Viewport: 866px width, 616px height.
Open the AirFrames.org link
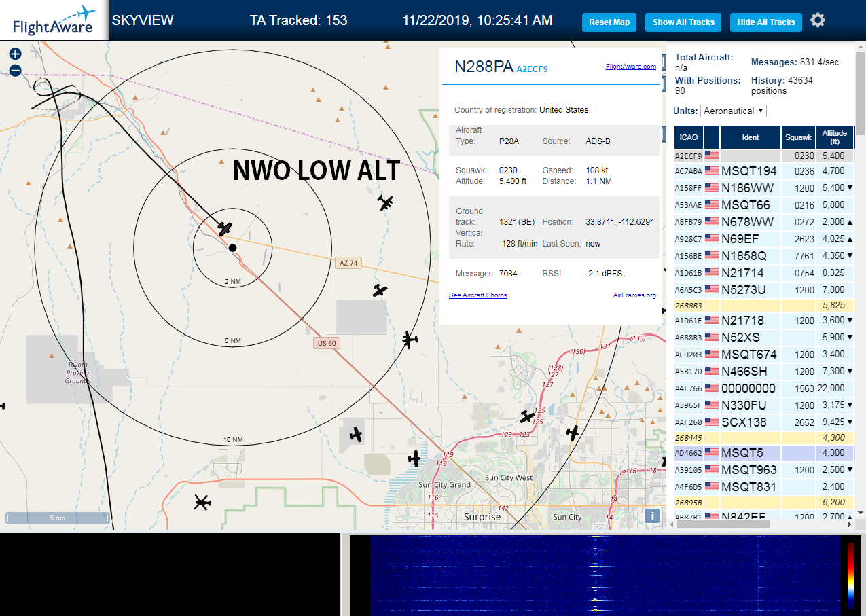634,295
